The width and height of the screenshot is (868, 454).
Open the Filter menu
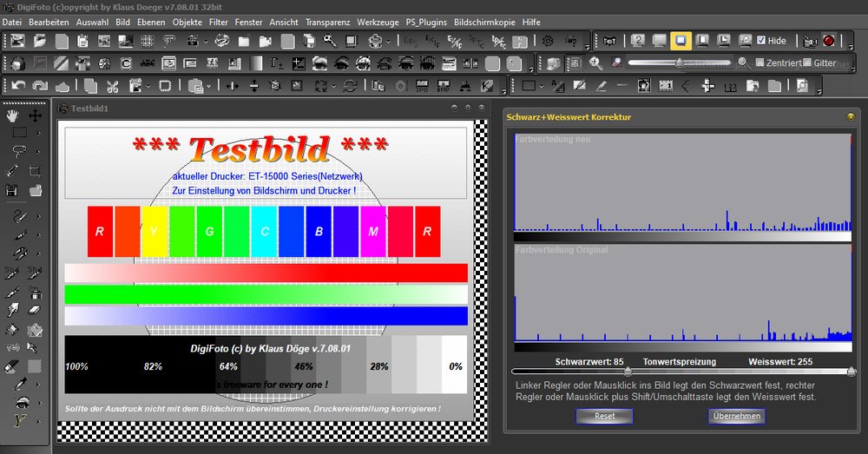click(x=219, y=21)
